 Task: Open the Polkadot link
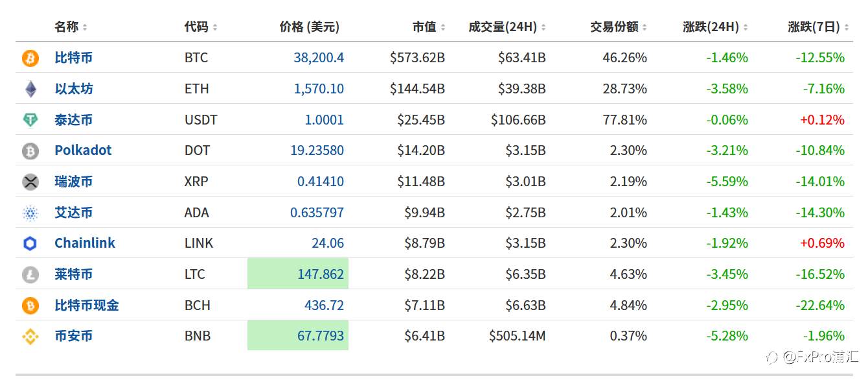[83, 150]
